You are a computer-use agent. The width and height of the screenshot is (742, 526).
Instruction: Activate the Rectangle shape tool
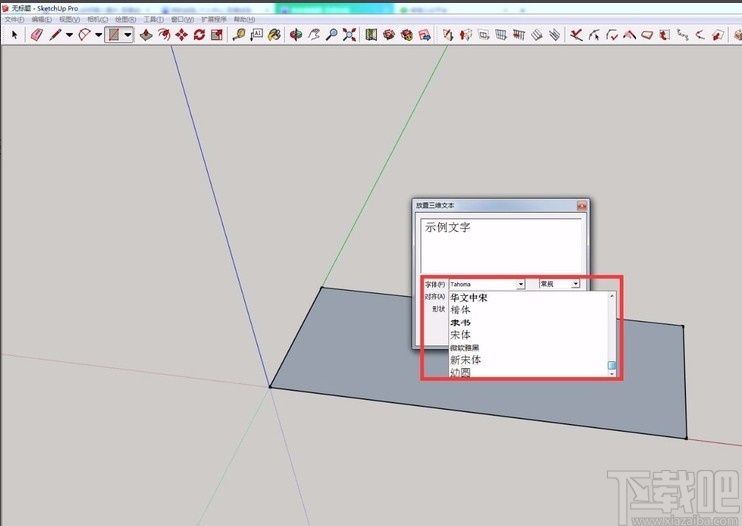pyautogui.click(x=114, y=35)
